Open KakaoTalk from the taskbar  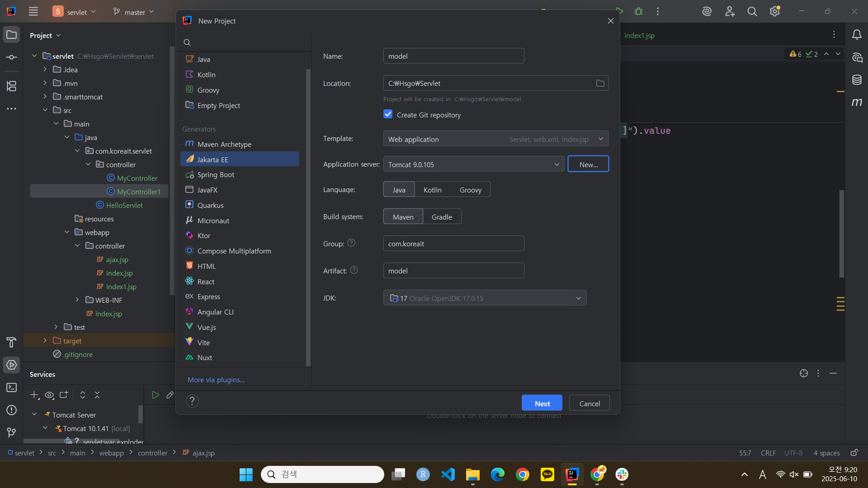547,474
